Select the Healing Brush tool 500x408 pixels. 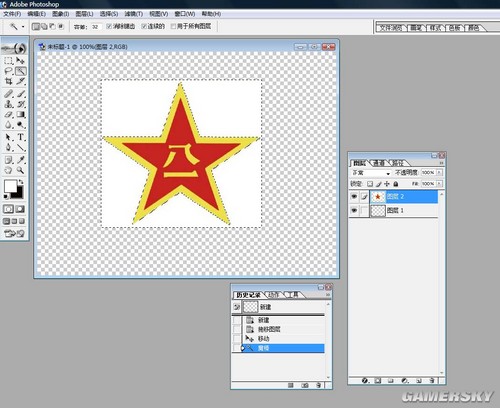[8, 94]
